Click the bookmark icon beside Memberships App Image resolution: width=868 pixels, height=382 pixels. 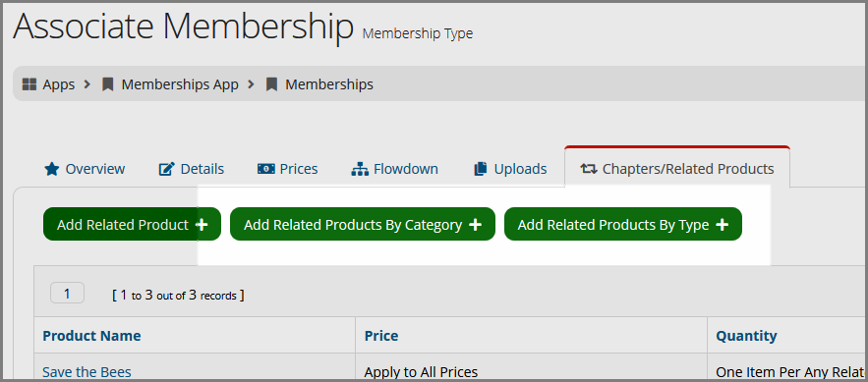(x=108, y=84)
